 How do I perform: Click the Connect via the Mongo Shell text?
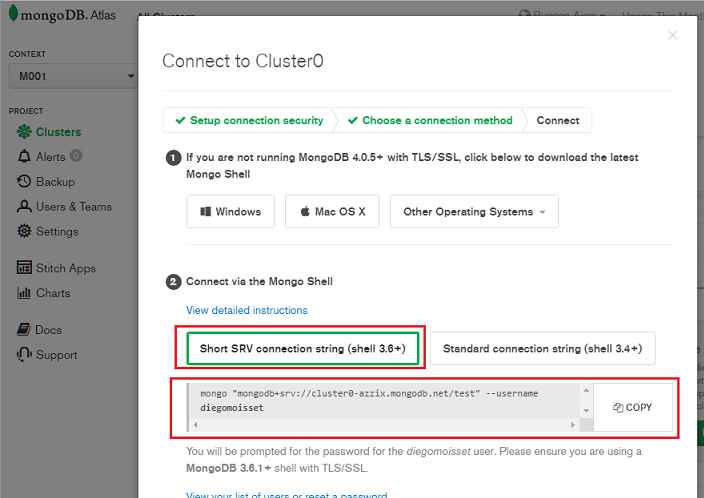point(260,282)
